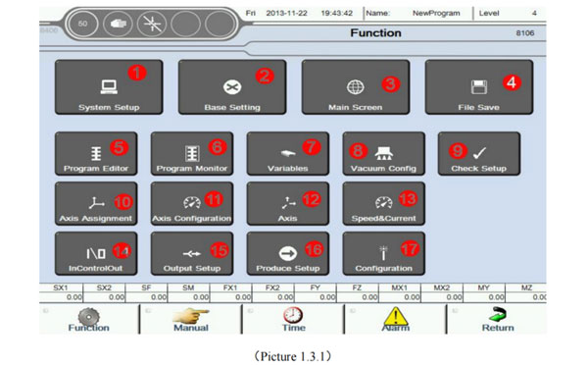The height and width of the screenshot is (365, 588).
Task: Switch to the Function tab
Action: [89, 320]
